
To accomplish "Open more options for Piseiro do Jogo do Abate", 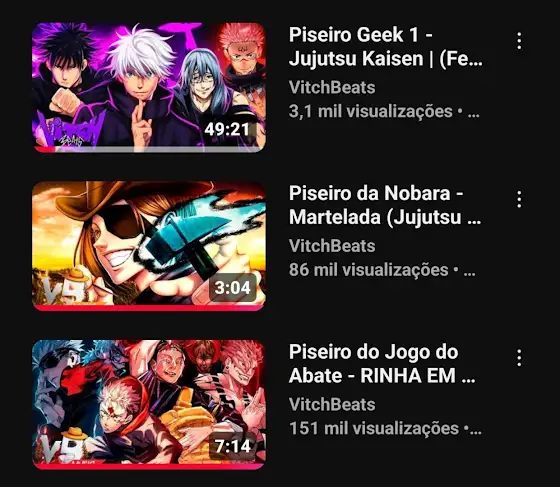I will [x=519, y=358].
